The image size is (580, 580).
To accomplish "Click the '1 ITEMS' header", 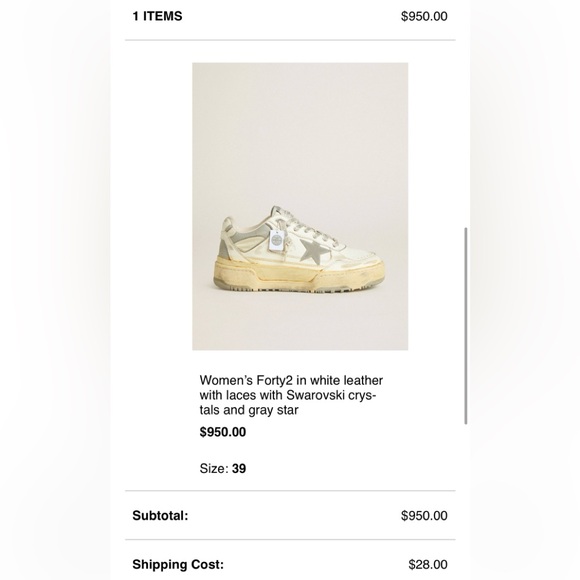I will pos(157,16).
